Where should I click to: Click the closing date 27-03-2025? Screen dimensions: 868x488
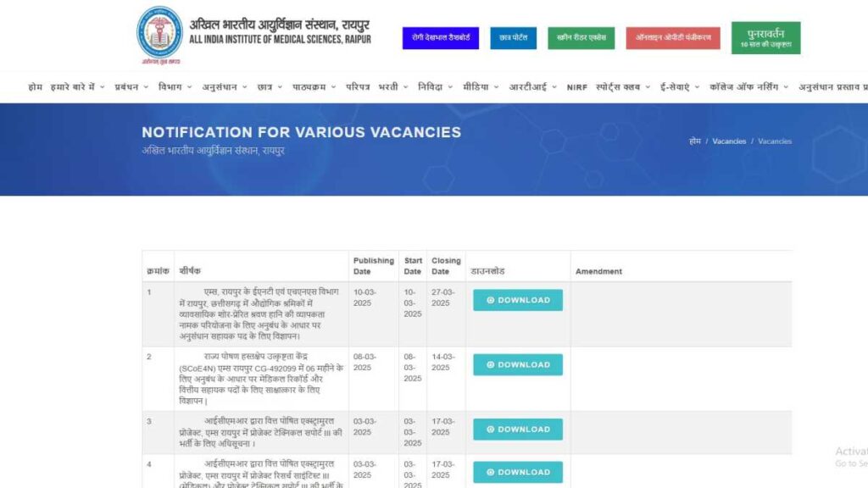pyautogui.click(x=442, y=297)
